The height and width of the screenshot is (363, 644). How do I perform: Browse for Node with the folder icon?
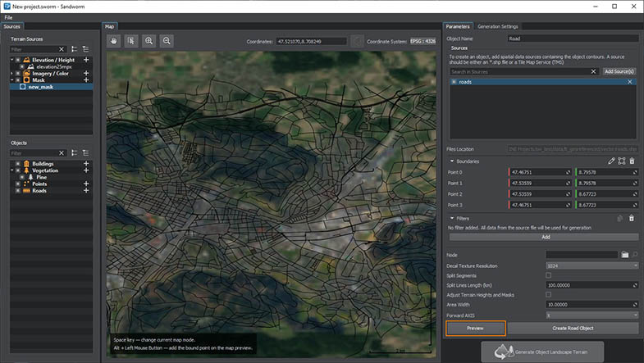click(x=624, y=256)
